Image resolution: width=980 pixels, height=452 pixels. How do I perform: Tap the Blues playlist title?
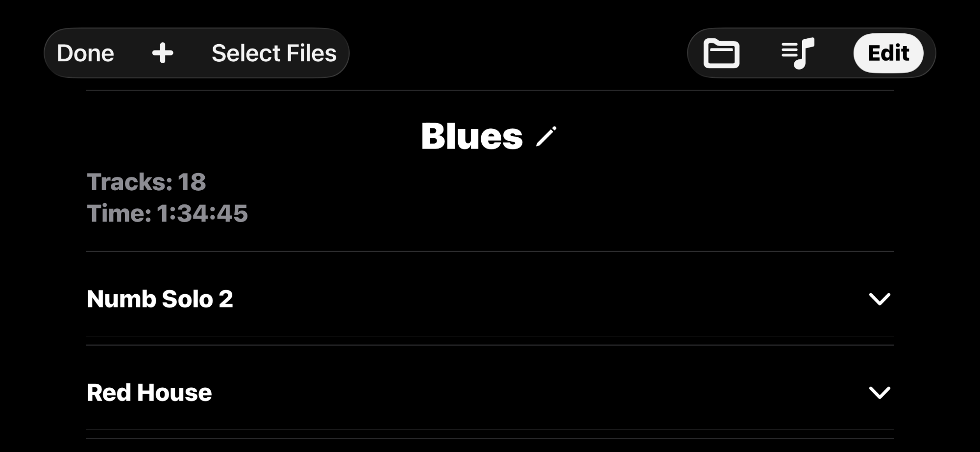pyautogui.click(x=472, y=137)
